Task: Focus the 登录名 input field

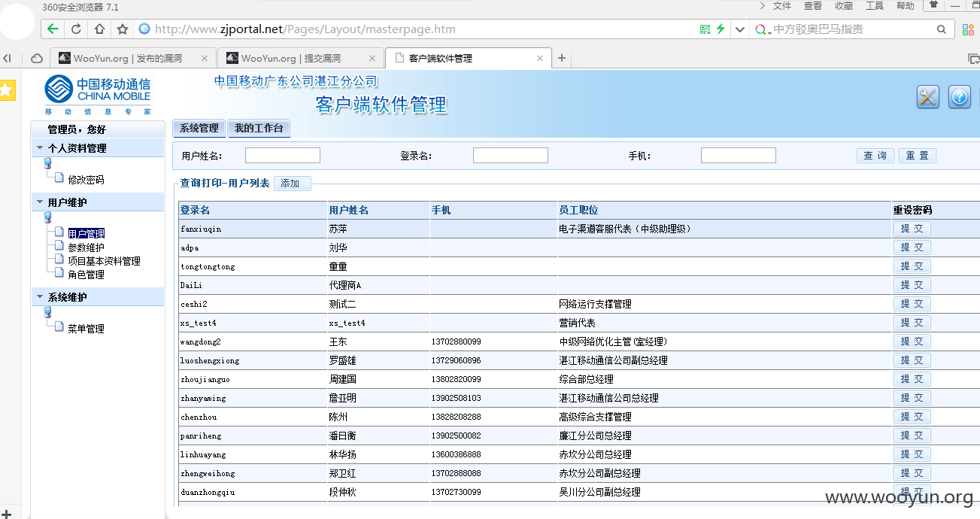Action: (x=511, y=155)
